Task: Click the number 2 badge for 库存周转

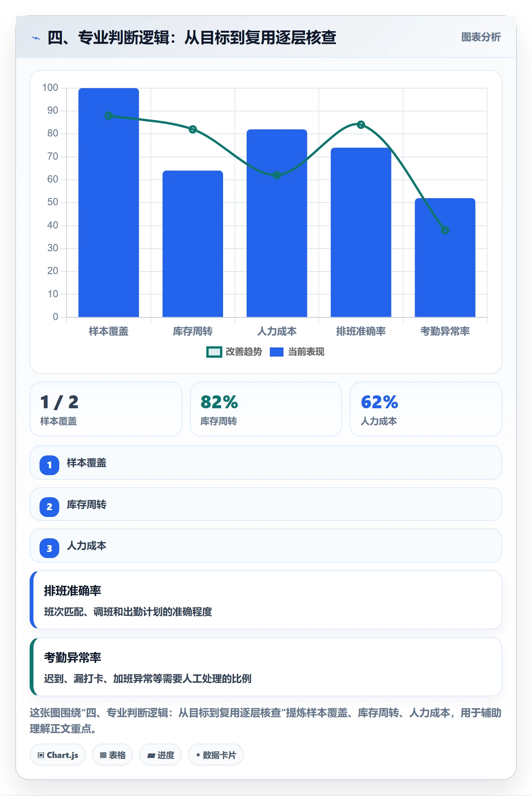Action: tap(49, 507)
